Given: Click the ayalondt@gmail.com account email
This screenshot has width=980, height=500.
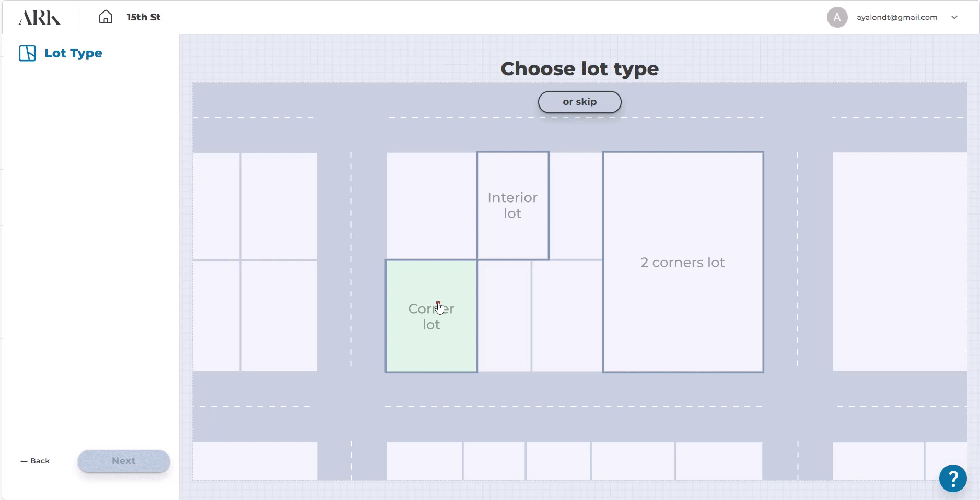Looking at the screenshot, I should pyautogui.click(x=896, y=17).
